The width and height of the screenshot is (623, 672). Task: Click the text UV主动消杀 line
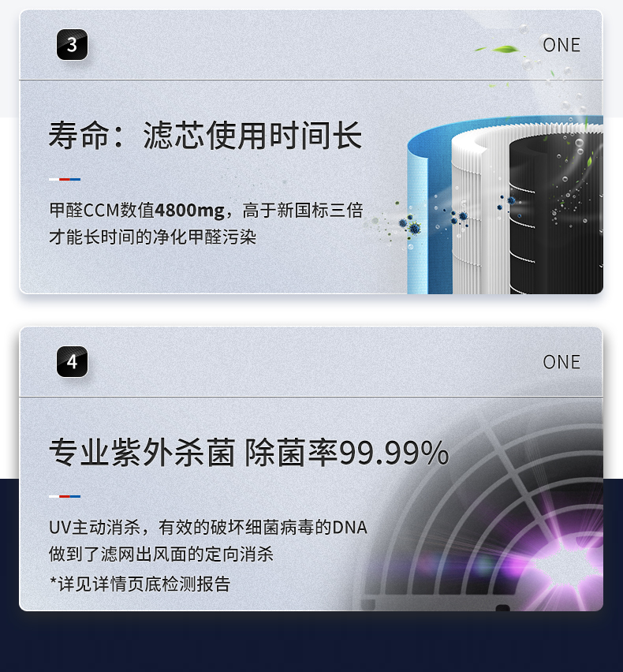208,528
